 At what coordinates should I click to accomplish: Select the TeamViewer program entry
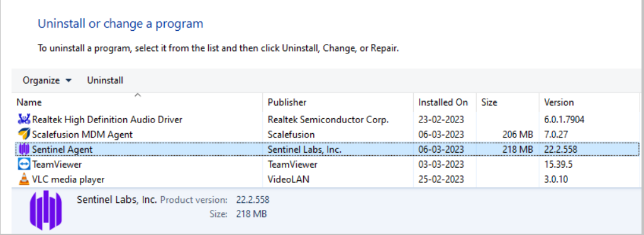pos(327,165)
